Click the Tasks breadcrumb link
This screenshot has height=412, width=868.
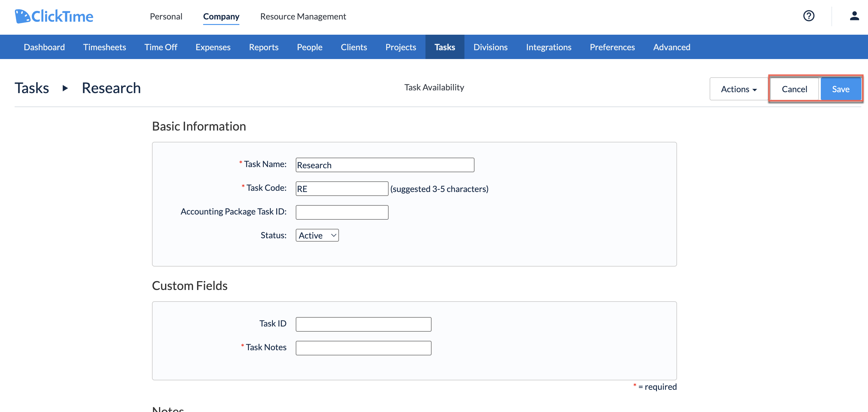click(x=32, y=88)
